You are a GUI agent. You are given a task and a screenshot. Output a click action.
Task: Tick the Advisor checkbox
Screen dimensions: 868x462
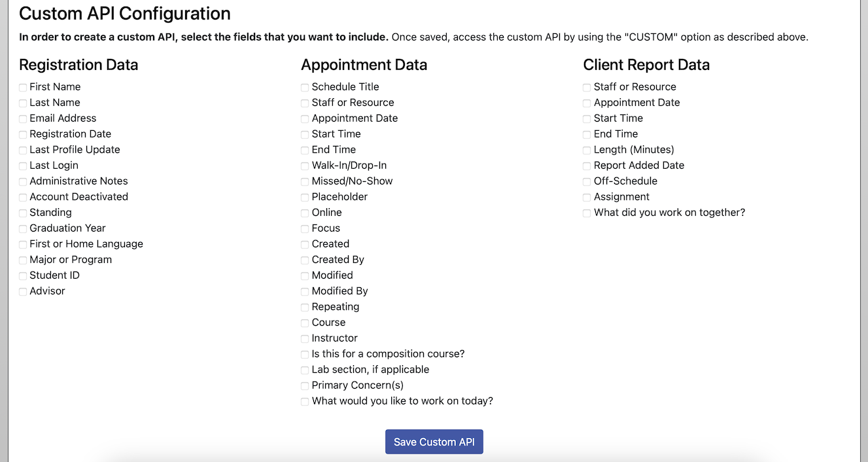[23, 291]
